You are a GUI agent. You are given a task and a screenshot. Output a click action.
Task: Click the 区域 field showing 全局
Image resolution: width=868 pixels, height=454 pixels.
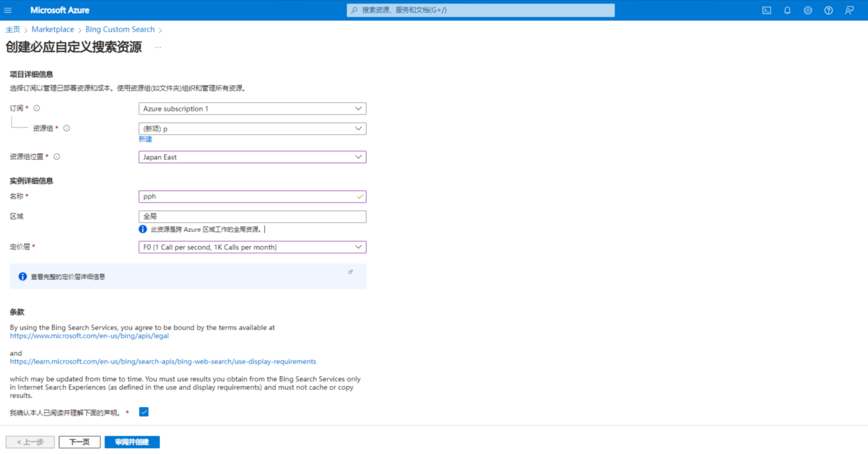click(252, 216)
